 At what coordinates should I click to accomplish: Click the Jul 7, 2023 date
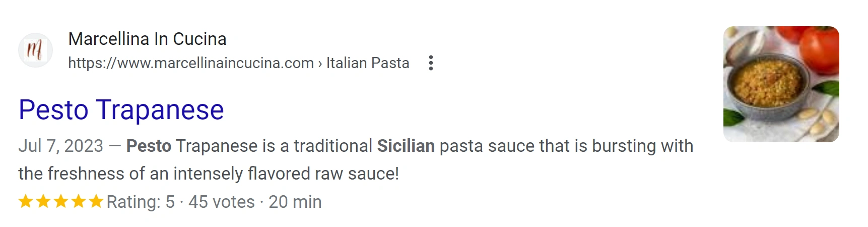[61, 146]
